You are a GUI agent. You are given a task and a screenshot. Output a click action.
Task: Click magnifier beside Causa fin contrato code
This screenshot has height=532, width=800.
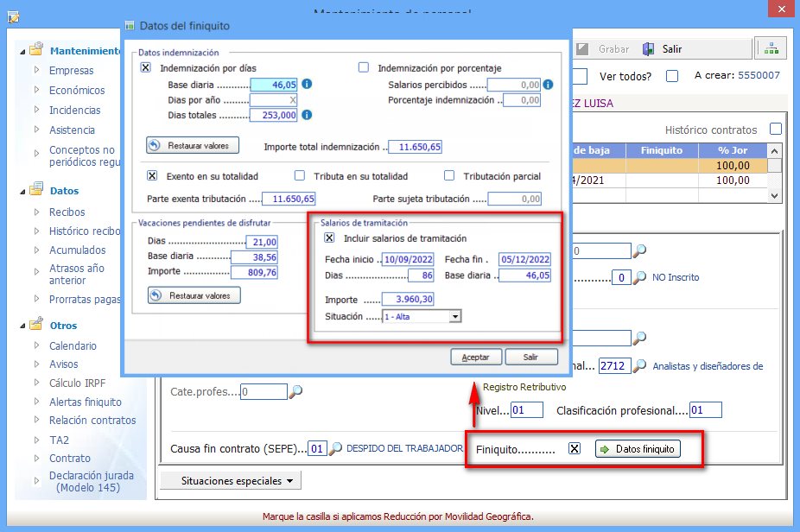[x=337, y=449]
